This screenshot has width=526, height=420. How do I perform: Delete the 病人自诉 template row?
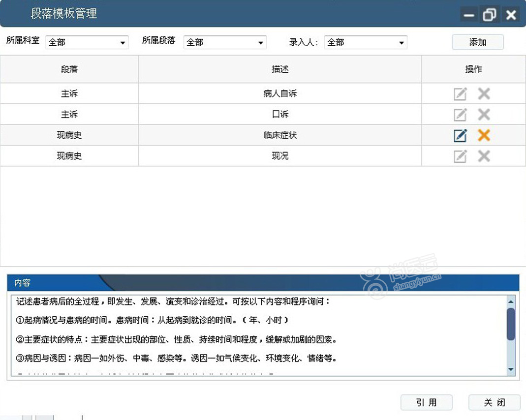point(484,94)
